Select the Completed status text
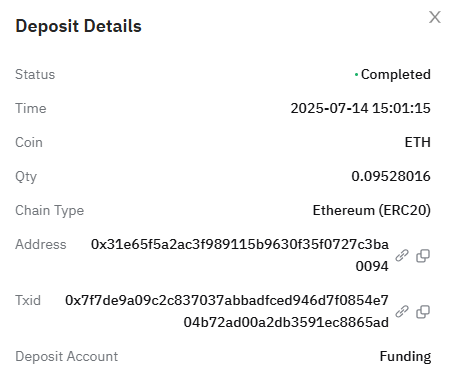Image resolution: width=450 pixels, height=377 pixels. coord(396,74)
